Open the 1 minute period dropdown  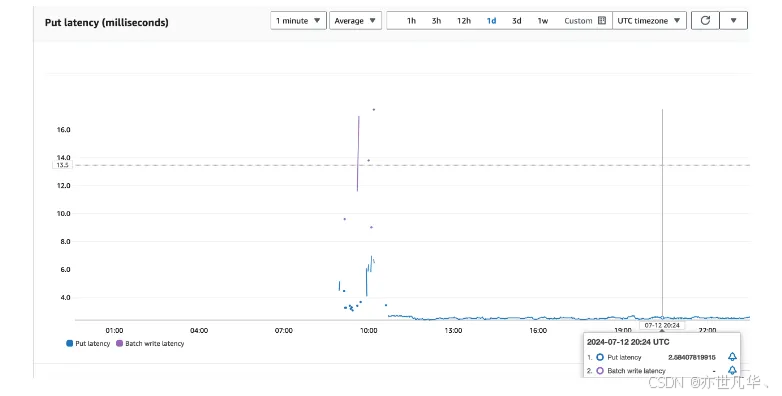298,20
